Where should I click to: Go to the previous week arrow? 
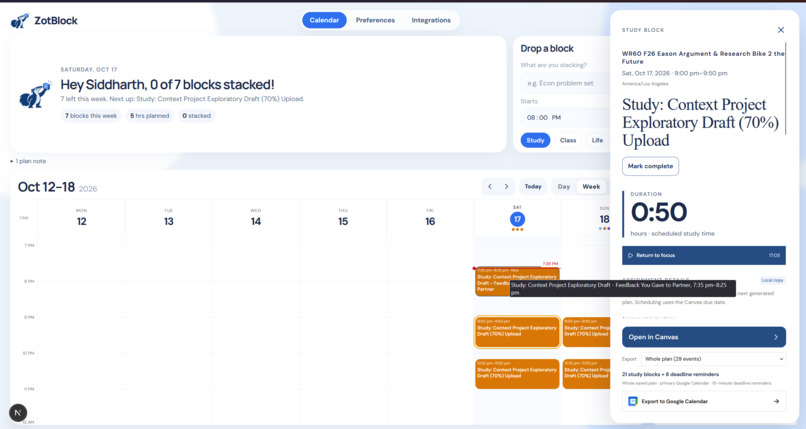coord(490,186)
